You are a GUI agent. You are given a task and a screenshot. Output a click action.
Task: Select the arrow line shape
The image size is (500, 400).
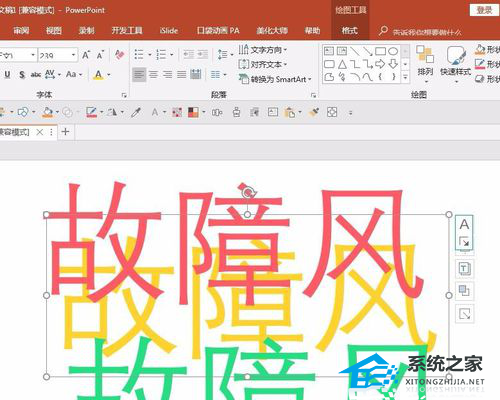tap(368, 51)
